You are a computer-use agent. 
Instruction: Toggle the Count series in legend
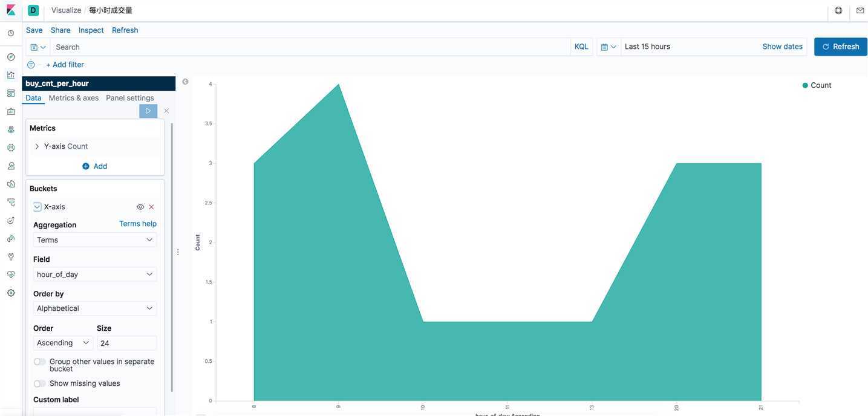(817, 85)
